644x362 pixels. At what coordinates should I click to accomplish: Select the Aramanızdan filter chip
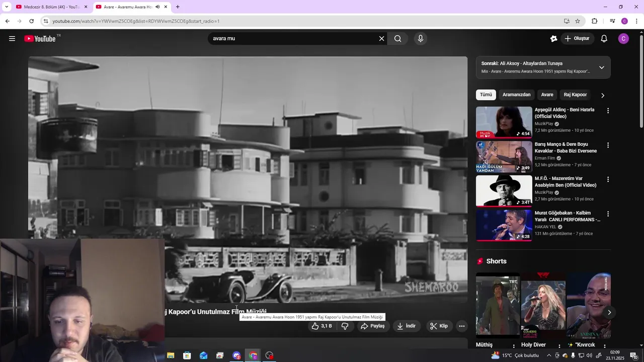click(x=517, y=95)
